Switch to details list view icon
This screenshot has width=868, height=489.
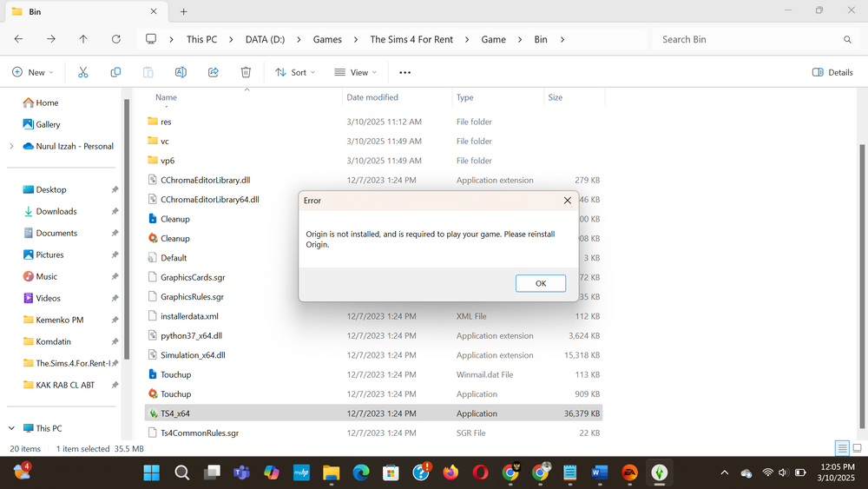(842, 448)
